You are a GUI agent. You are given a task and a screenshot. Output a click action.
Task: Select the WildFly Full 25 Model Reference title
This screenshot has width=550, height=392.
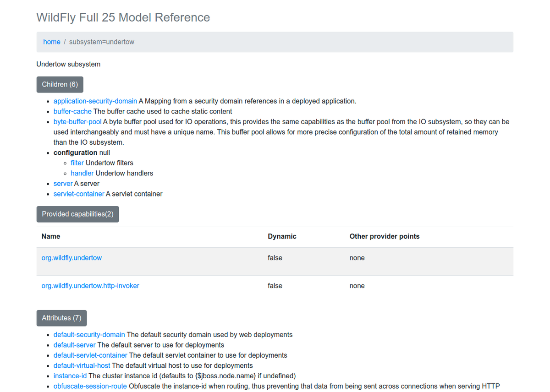(x=123, y=17)
